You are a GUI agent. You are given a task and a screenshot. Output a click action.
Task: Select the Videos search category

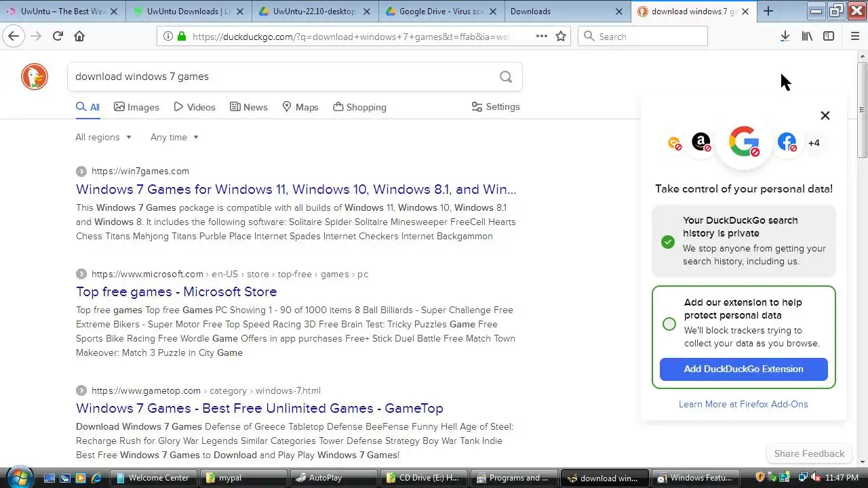(195, 107)
